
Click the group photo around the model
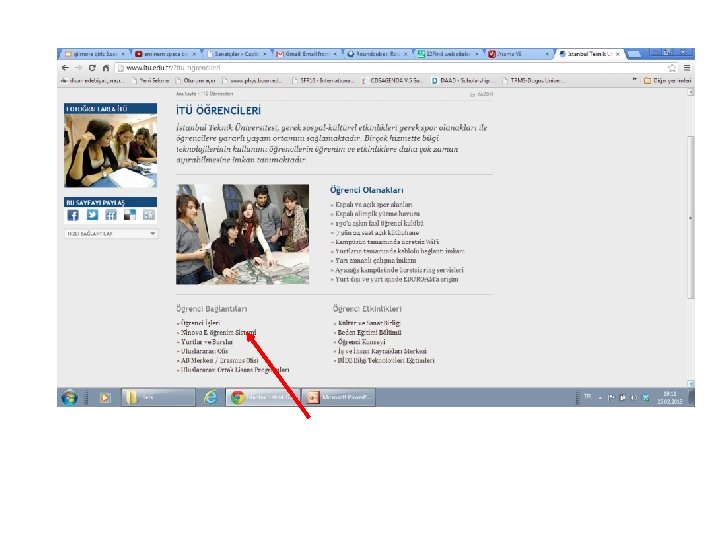point(242,235)
